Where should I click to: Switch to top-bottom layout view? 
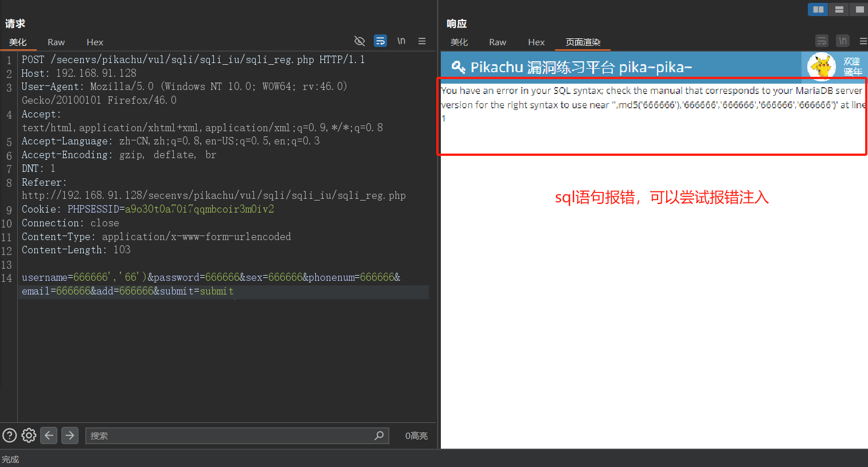pos(839,9)
